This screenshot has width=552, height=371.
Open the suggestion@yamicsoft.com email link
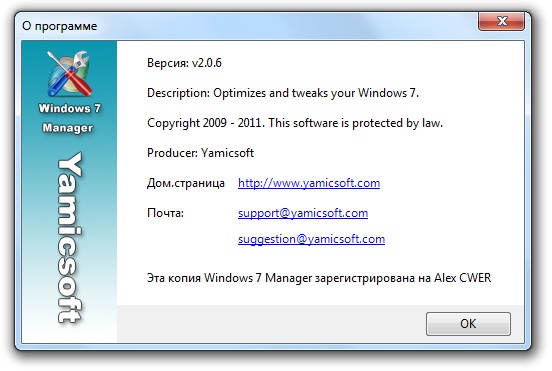[x=311, y=239]
